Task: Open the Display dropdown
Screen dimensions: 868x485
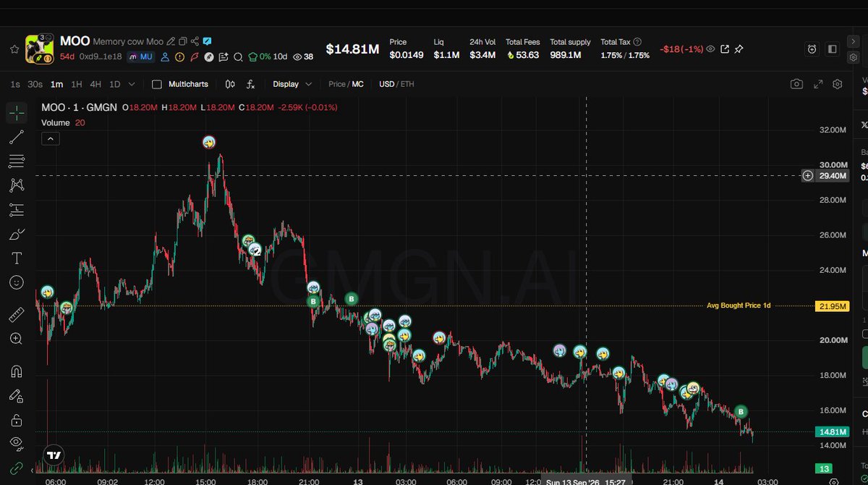Action: 292,84
